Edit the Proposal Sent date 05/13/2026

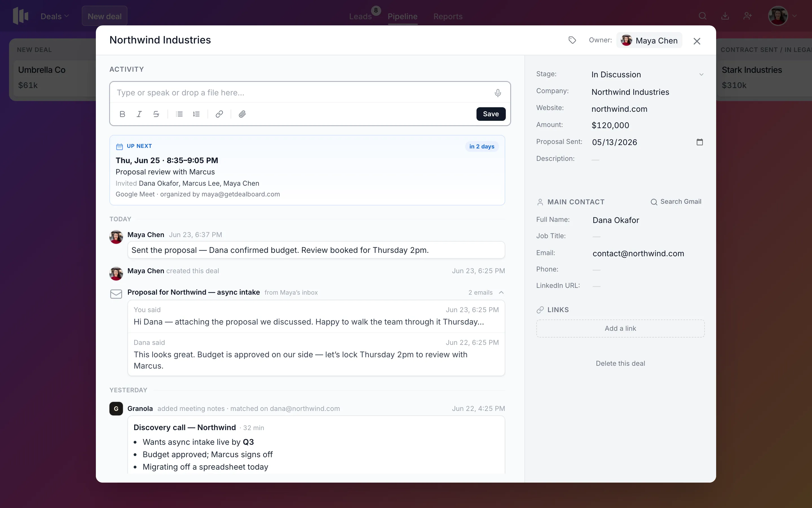[614, 142]
